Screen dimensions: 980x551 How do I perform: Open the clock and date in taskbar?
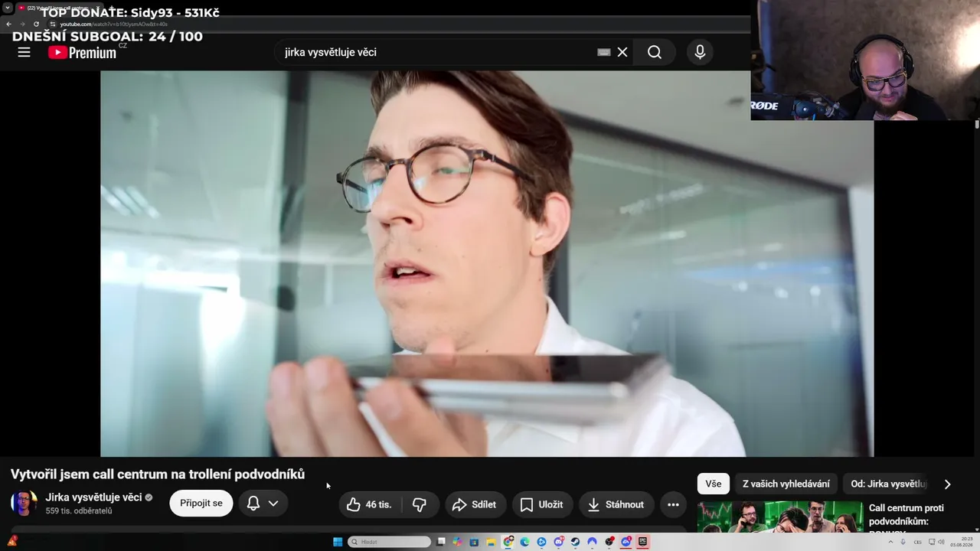pyautogui.click(x=961, y=542)
